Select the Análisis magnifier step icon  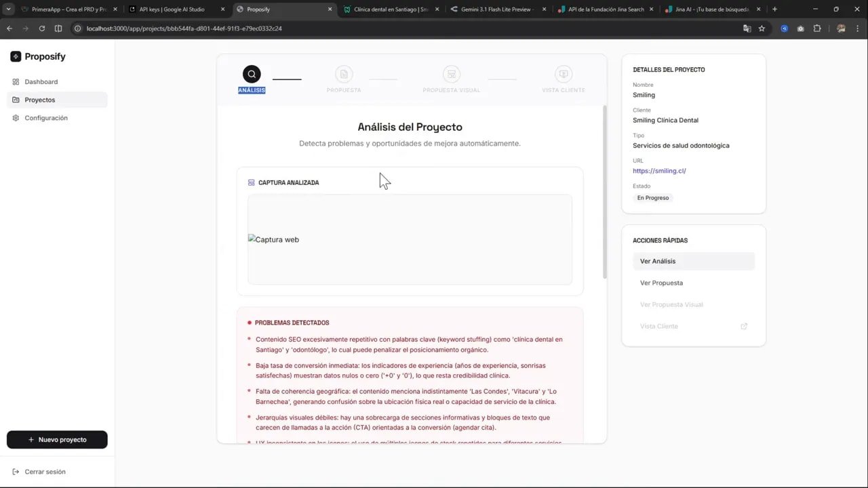252,74
